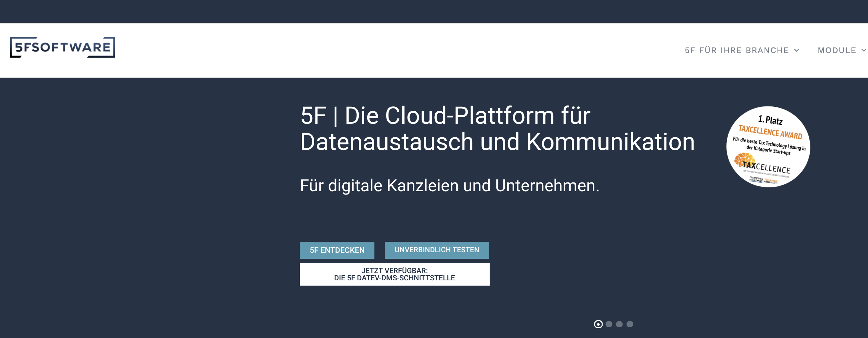Go to the third slide dot
The height and width of the screenshot is (338, 868).
(x=619, y=324)
